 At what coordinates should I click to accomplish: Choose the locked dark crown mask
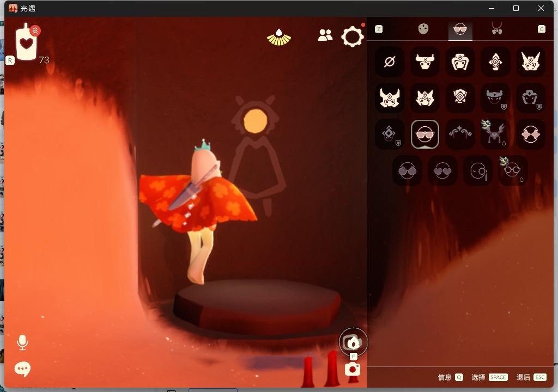coord(495,98)
